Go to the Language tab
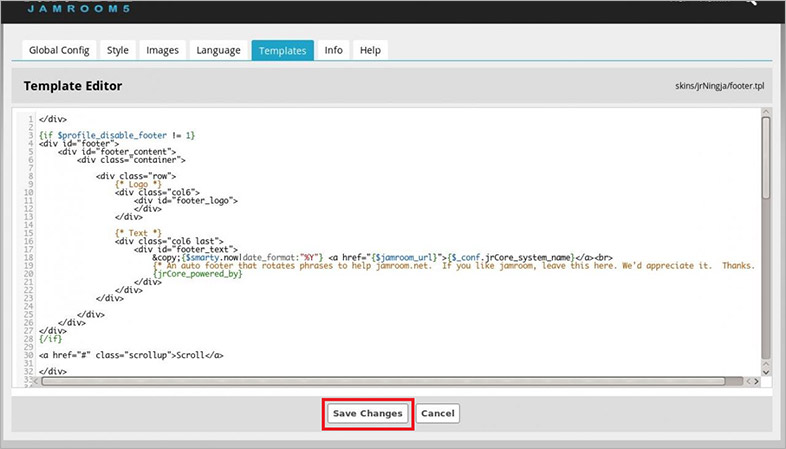Viewport: 786px width, 449px height. click(x=218, y=50)
